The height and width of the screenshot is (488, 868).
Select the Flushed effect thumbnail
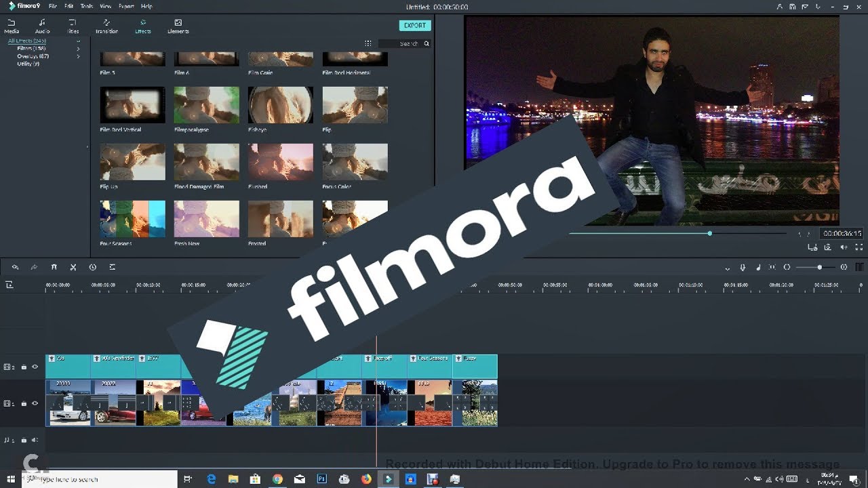(280, 161)
